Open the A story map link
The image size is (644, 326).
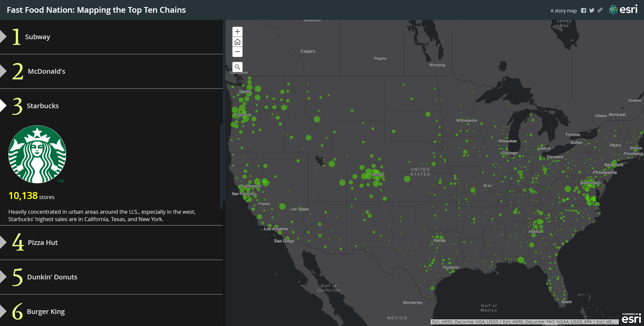coord(563,10)
